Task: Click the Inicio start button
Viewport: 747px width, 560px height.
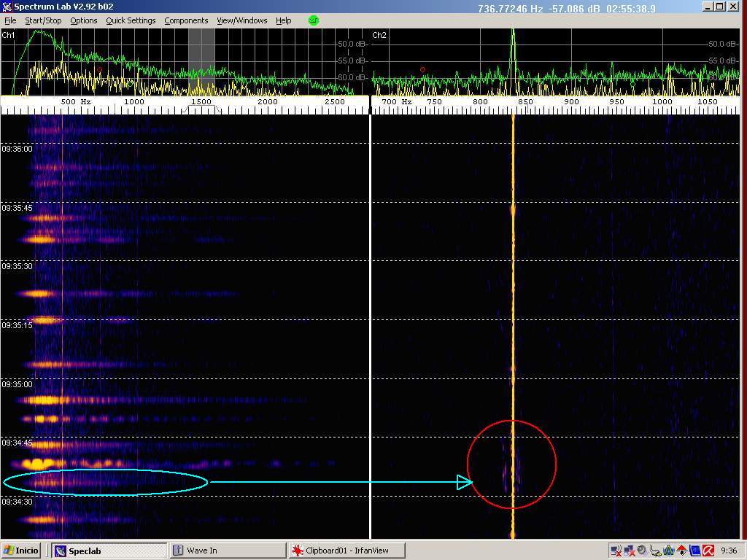Action: point(22,551)
